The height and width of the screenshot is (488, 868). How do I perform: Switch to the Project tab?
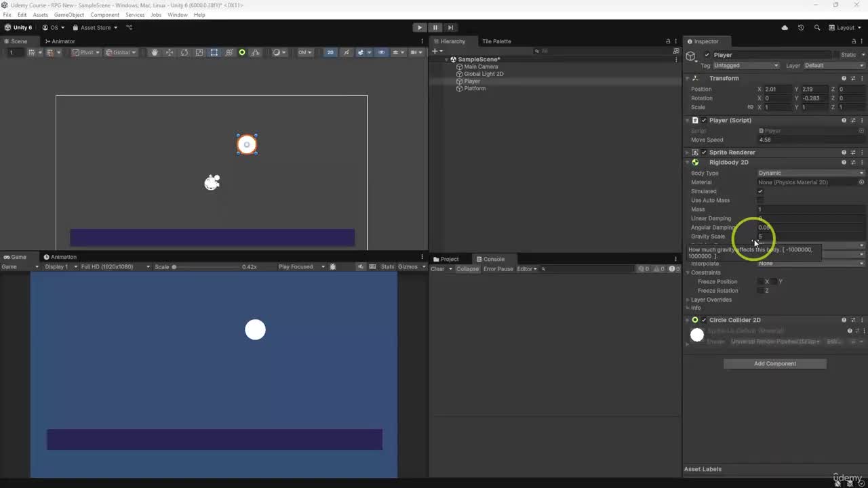[x=446, y=259]
